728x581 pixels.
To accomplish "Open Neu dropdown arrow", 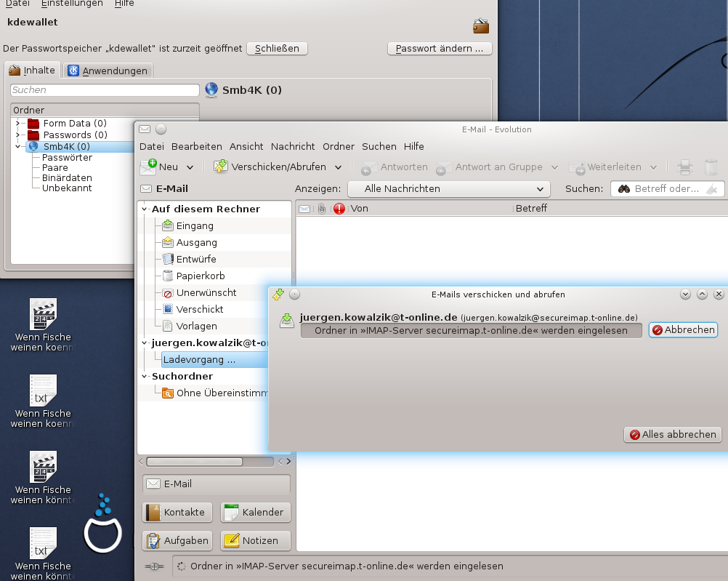I will (x=190, y=167).
